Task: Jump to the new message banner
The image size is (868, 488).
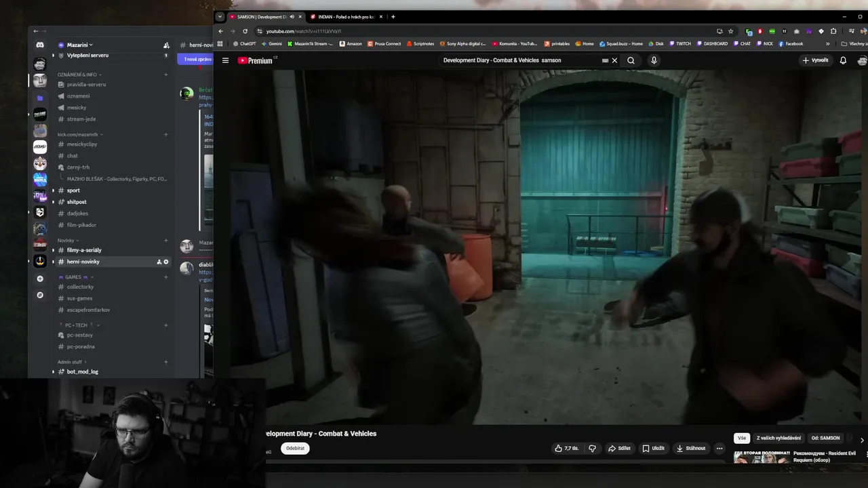Action: [x=196, y=59]
